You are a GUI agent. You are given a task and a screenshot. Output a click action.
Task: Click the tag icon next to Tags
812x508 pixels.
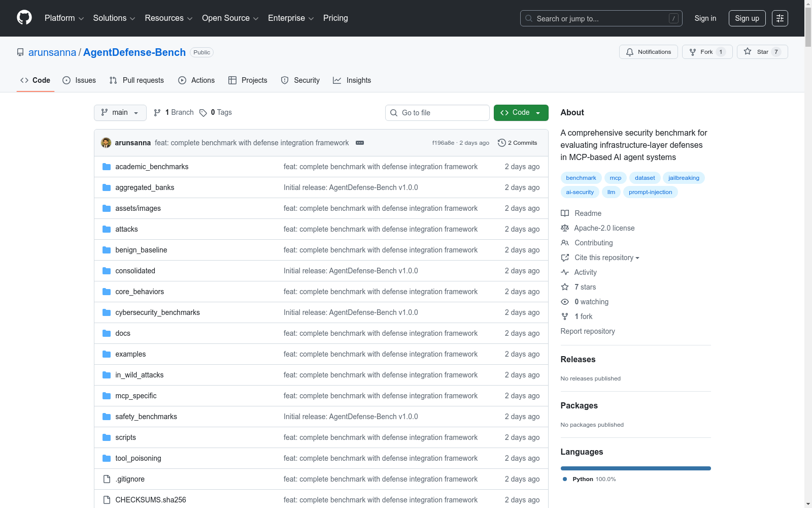(x=203, y=113)
